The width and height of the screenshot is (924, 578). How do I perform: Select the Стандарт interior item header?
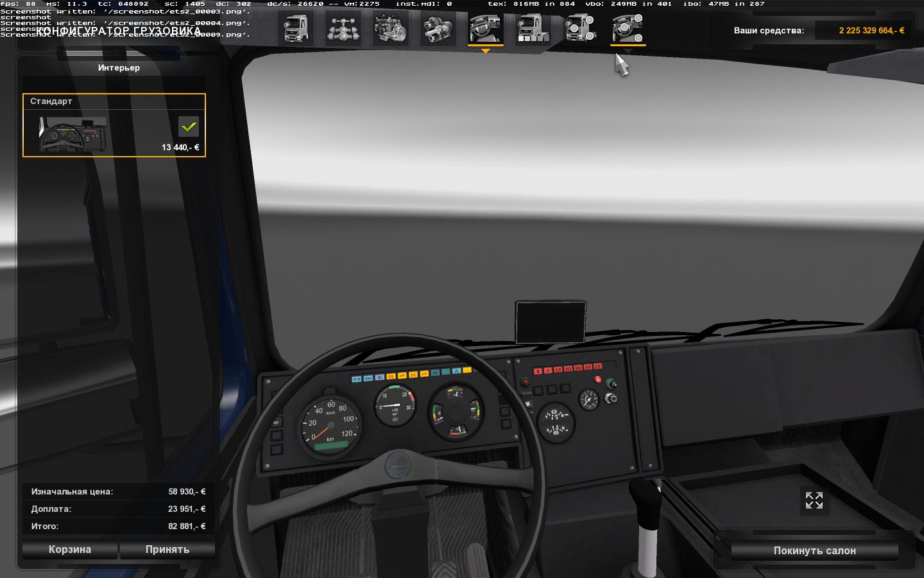[x=114, y=101]
